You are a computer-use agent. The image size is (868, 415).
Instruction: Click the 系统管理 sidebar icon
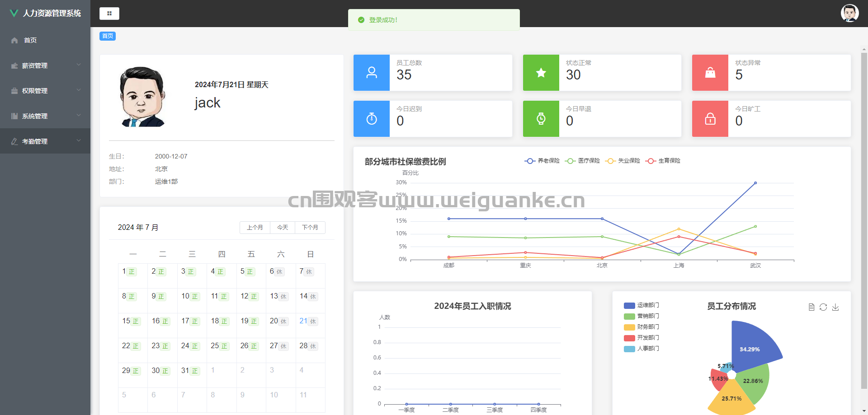[14, 116]
